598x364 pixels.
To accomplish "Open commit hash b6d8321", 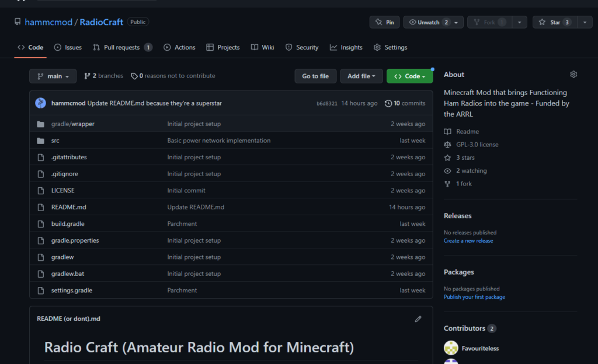I will click(327, 104).
